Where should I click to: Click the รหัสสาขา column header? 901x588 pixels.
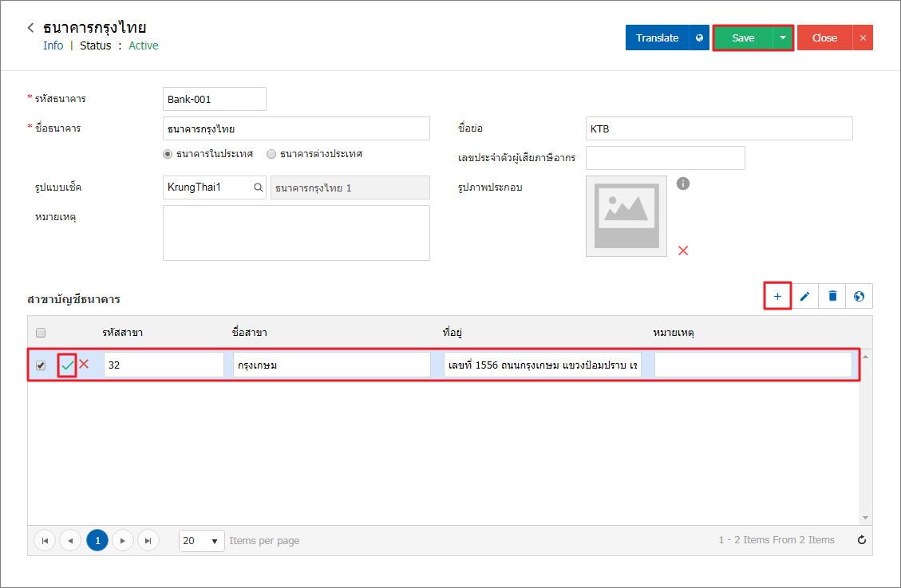122,333
